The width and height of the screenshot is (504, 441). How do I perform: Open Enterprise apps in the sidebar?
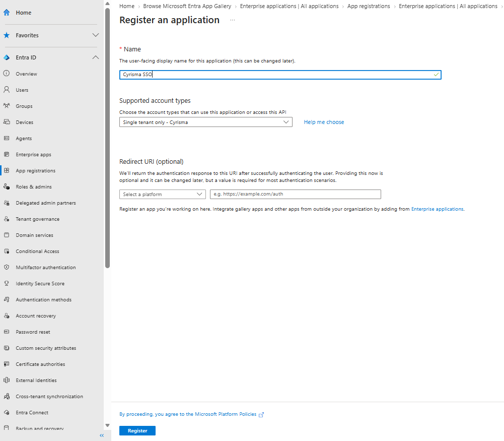pyautogui.click(x=33, y=154)
